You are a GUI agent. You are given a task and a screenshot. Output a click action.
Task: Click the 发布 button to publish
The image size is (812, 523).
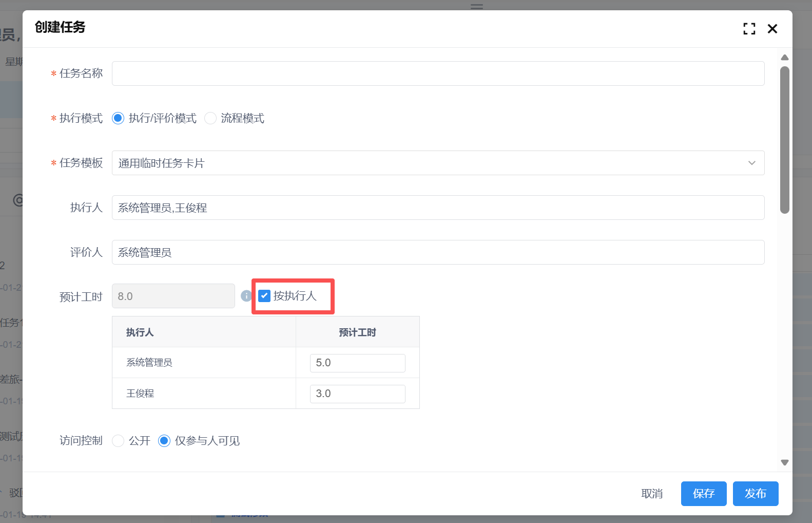(x=755, y=494)
